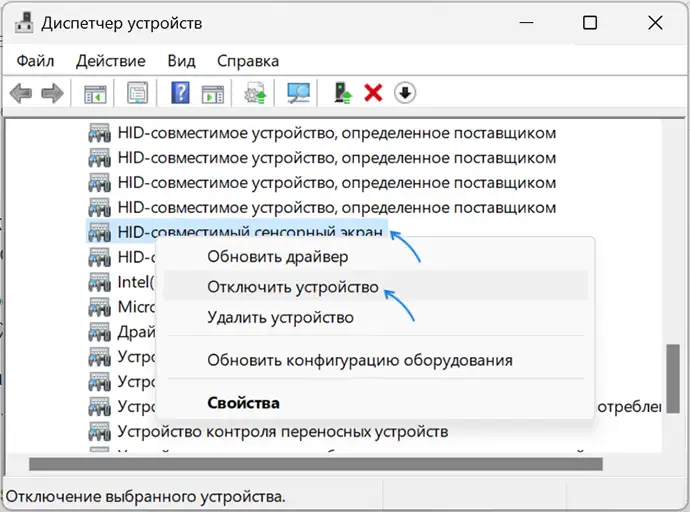Screen dimensions: 690x512
Task: Select Отключить устройство from the context menu
Action: pyautogui.click(x=292, y=287)
